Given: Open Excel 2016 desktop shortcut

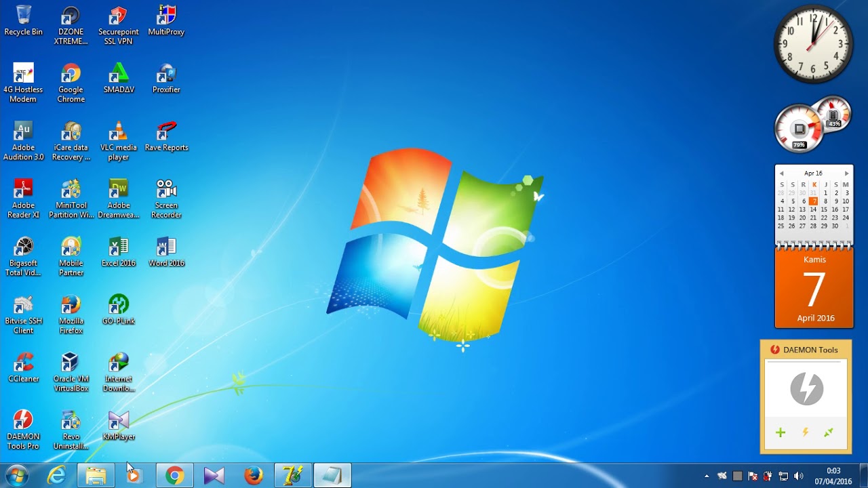Looking at the screenshot, I should 119,251.
